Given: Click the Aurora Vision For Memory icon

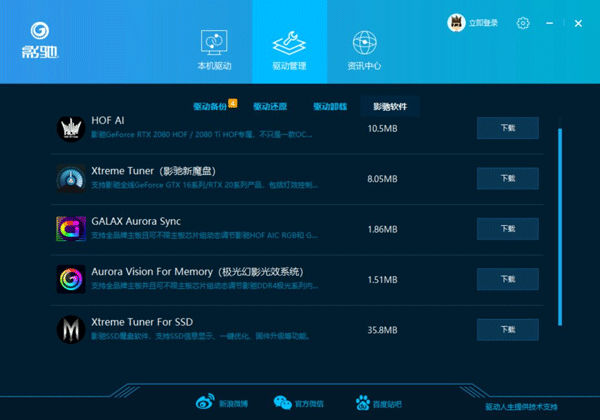Looking at the screenshot, I should 71,280.
